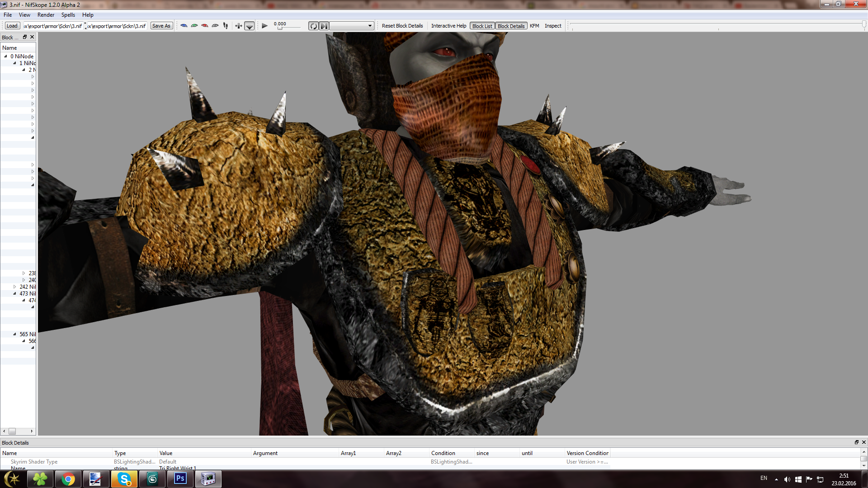
Task: Close the Block List panel
Action: pyautogui.click(x=32, y=37)
